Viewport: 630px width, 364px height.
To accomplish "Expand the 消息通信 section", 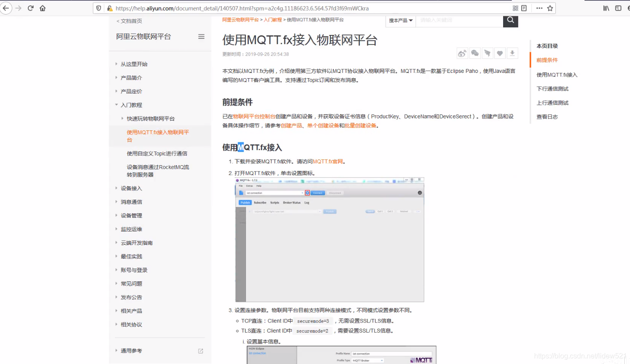I will point(131,202).
